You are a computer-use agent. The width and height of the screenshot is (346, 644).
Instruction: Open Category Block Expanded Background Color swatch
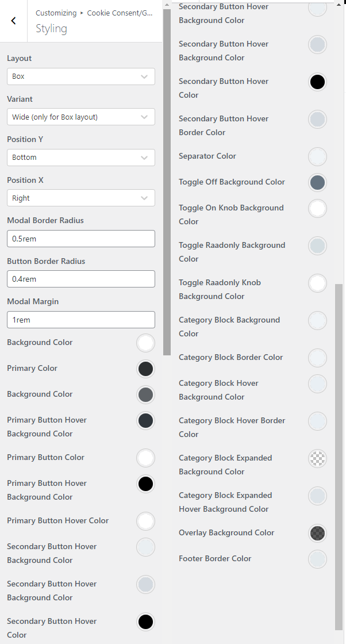[318, 458]
